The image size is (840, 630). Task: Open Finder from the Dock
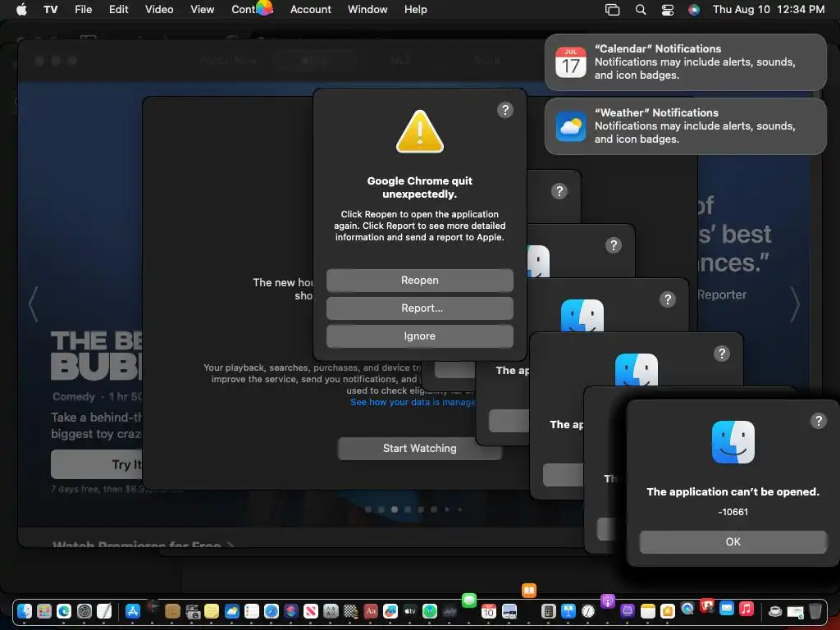coord(24,611)
